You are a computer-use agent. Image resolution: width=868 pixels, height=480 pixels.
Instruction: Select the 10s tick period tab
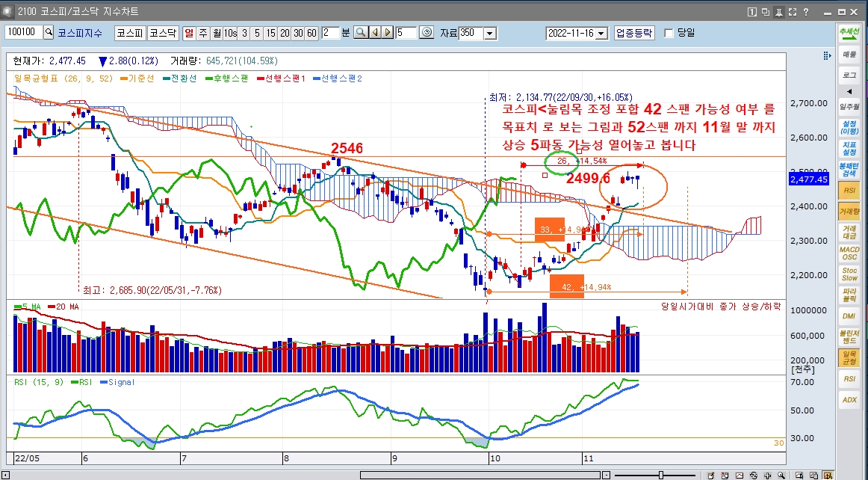click(230, 33)
